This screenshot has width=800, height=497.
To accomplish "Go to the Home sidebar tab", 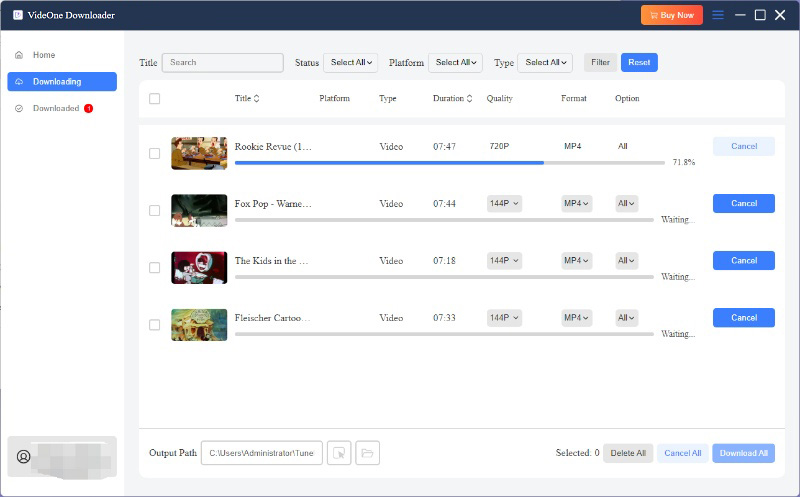I will click(44, 55).
